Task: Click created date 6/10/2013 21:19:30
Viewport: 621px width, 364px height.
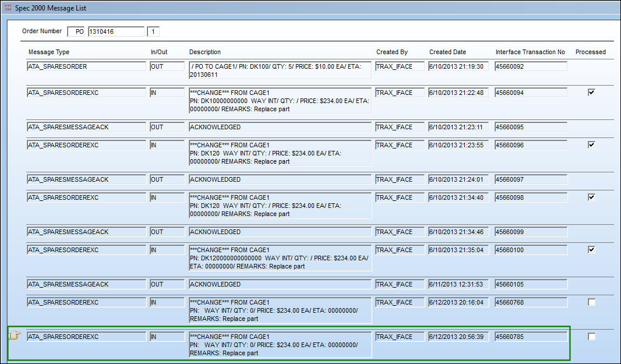Action: [x=458, y=66]
